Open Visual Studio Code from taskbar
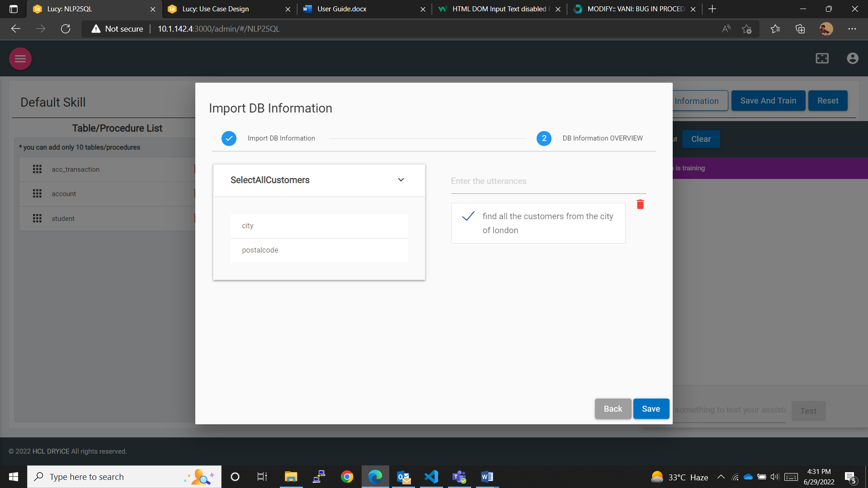 431,477
